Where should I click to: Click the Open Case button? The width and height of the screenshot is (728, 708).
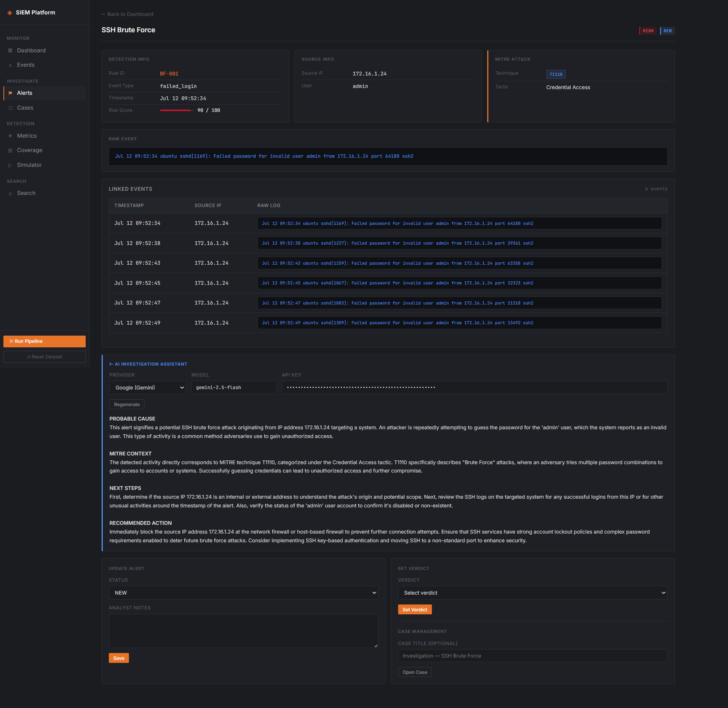pos(415,672)
